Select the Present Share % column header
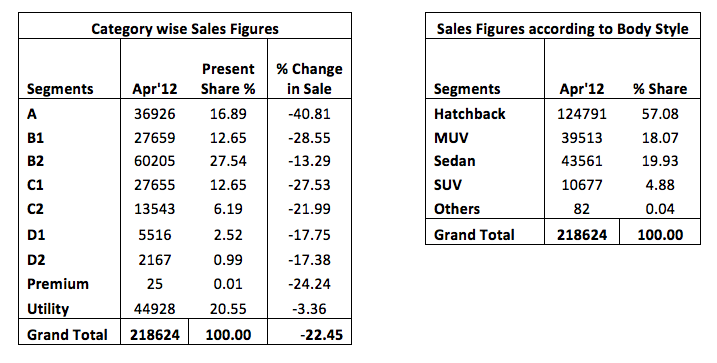The height and width of the screenshot is (363, 717). pos(228,79)
